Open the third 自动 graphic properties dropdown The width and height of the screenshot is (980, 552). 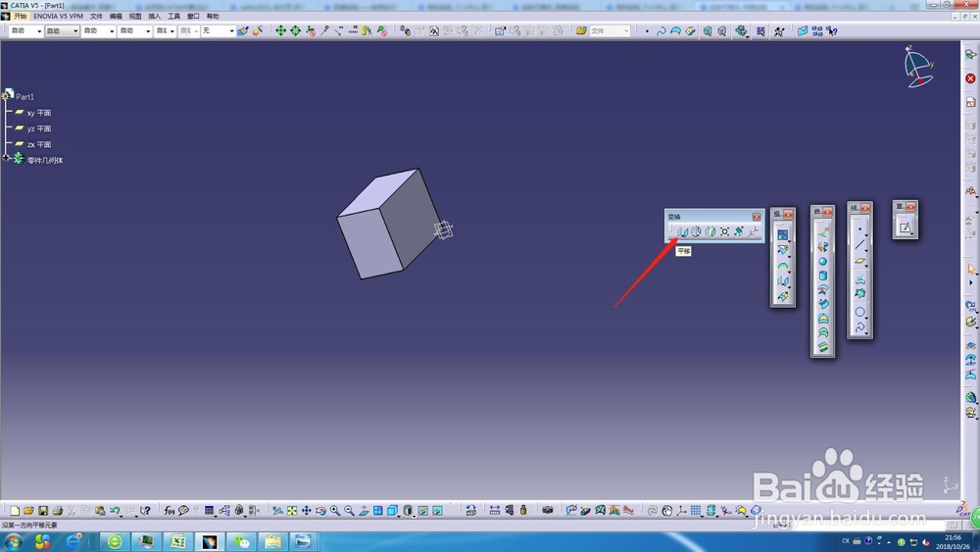99,30
